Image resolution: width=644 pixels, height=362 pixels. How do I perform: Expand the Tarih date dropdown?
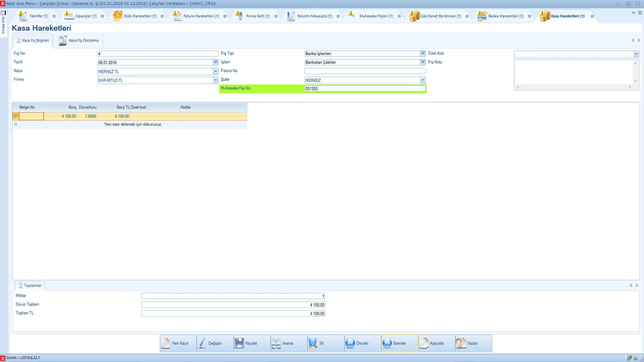216,62
